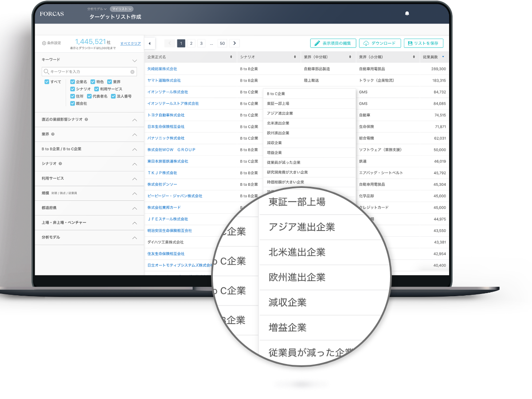Sort the シナリオ column via sort icon
Viewport: 532px width, 399px height.
295,57
